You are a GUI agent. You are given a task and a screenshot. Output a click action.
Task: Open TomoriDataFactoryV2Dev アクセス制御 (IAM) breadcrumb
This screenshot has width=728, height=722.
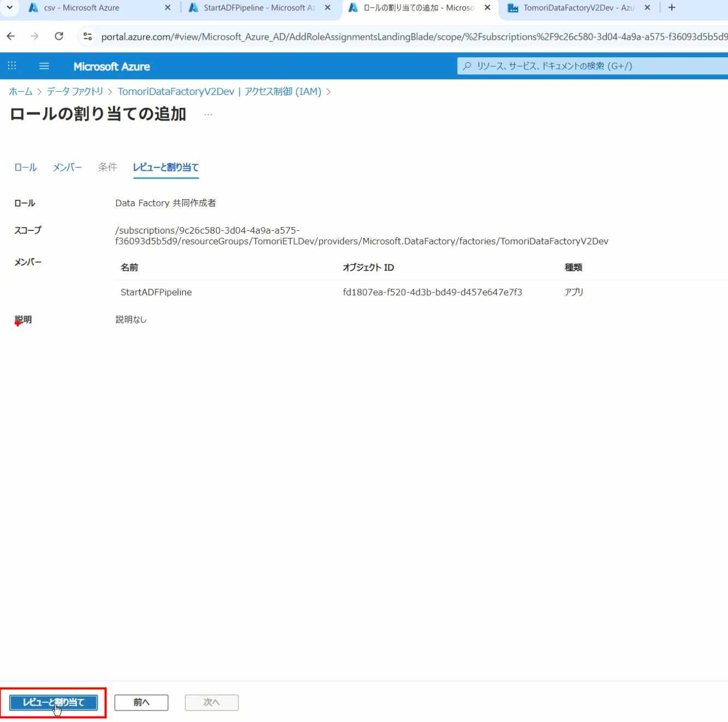219,92
